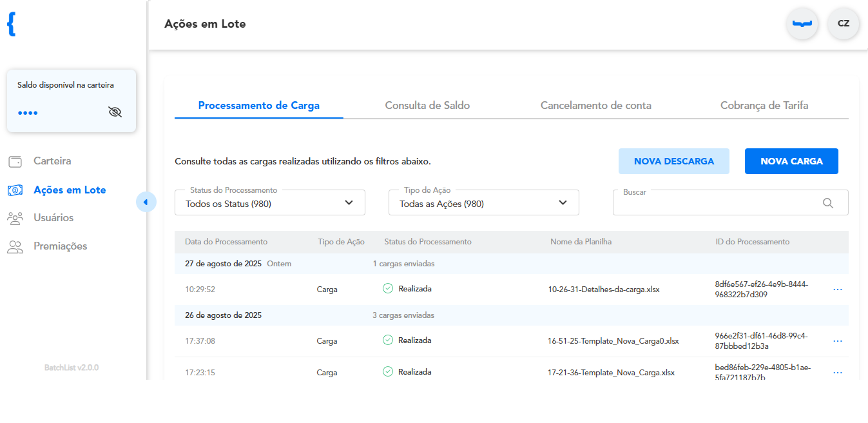
Task: Click the Carteira wallet icon
Action: tap(15, 161)
